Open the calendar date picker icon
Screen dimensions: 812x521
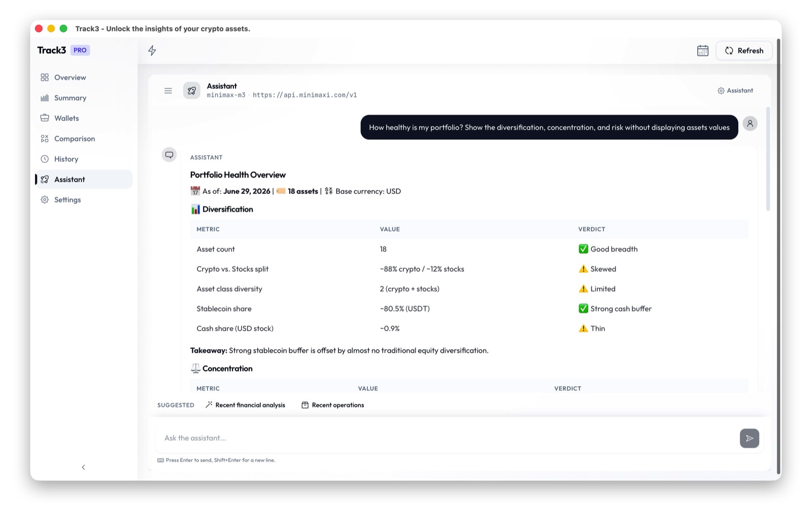[702, 51]
